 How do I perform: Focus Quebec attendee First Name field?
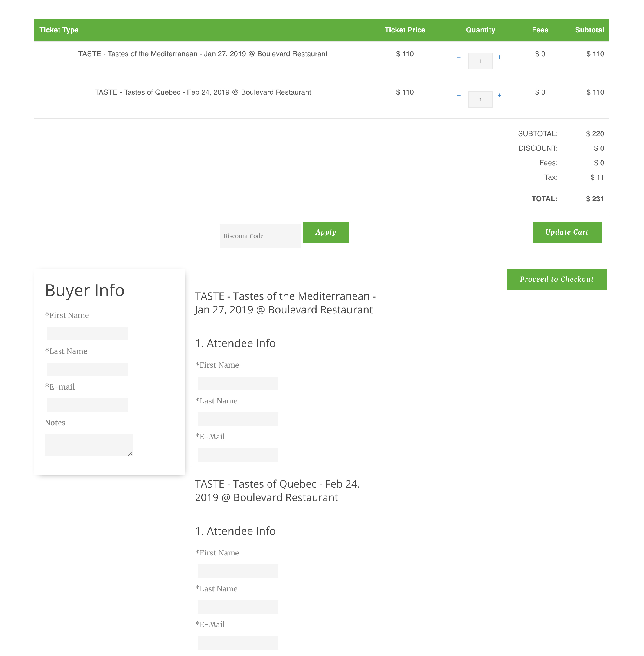click(x=237, y=571)
